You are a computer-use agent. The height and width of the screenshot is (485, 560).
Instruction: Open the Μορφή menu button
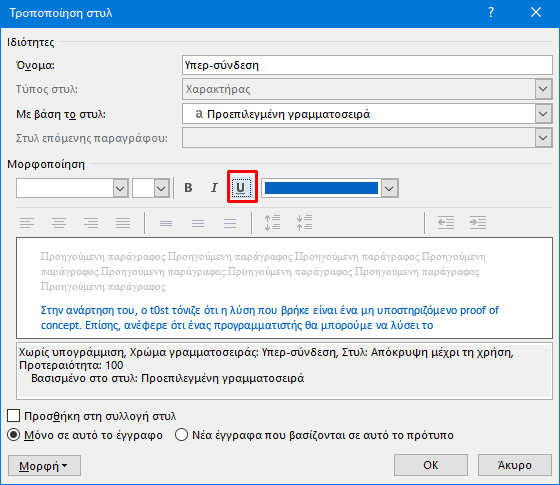click(44, 465)
